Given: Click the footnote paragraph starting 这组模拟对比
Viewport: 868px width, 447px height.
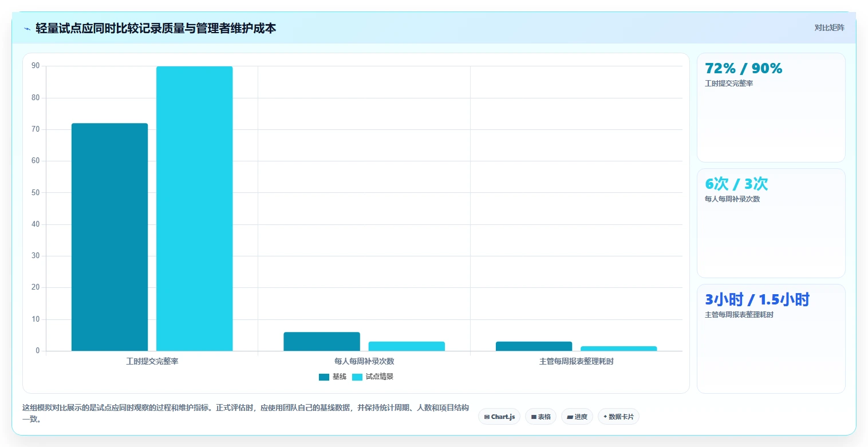Looking at the screenshot, I should pos(246,413).
